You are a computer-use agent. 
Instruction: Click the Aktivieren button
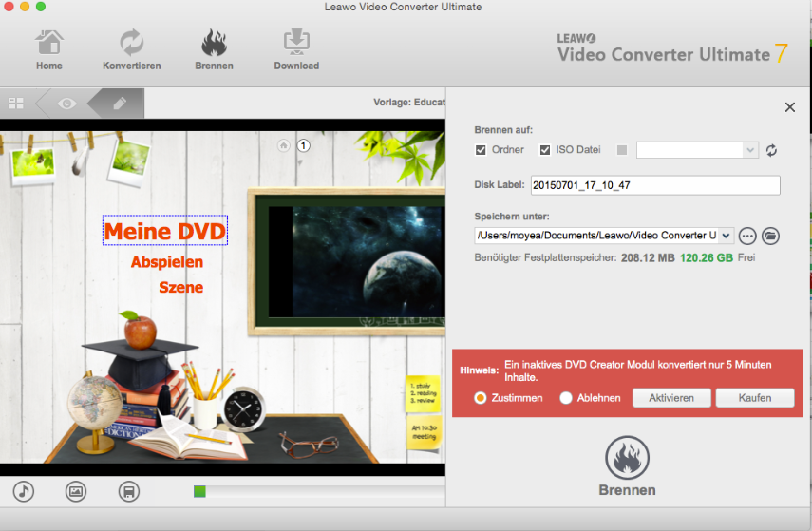tap(671, 398)
